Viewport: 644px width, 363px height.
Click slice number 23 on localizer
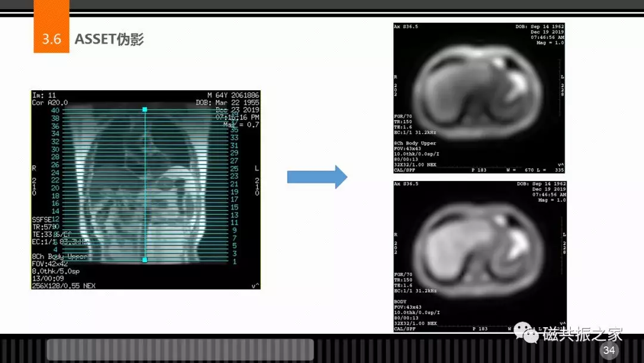point(234,176)
